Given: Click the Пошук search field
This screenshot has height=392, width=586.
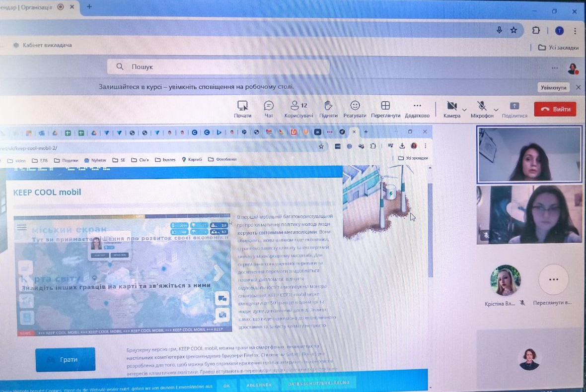Looking at the screenshot, I should pos(219,67).
